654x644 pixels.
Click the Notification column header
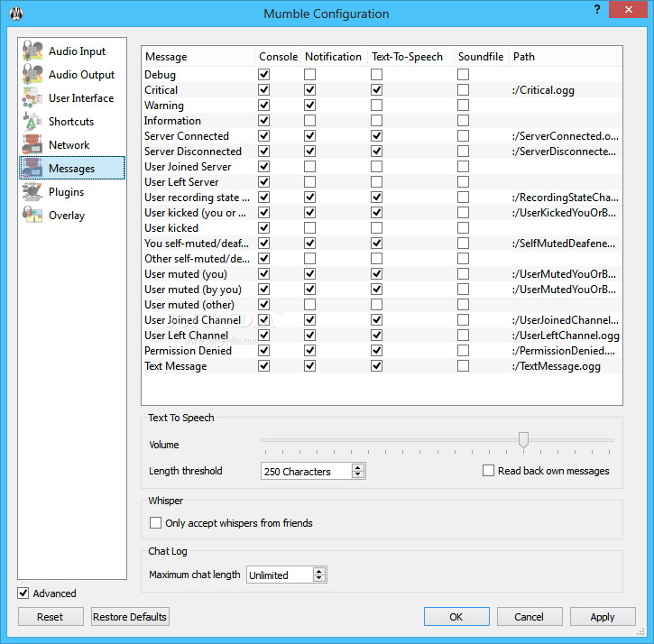334,56
